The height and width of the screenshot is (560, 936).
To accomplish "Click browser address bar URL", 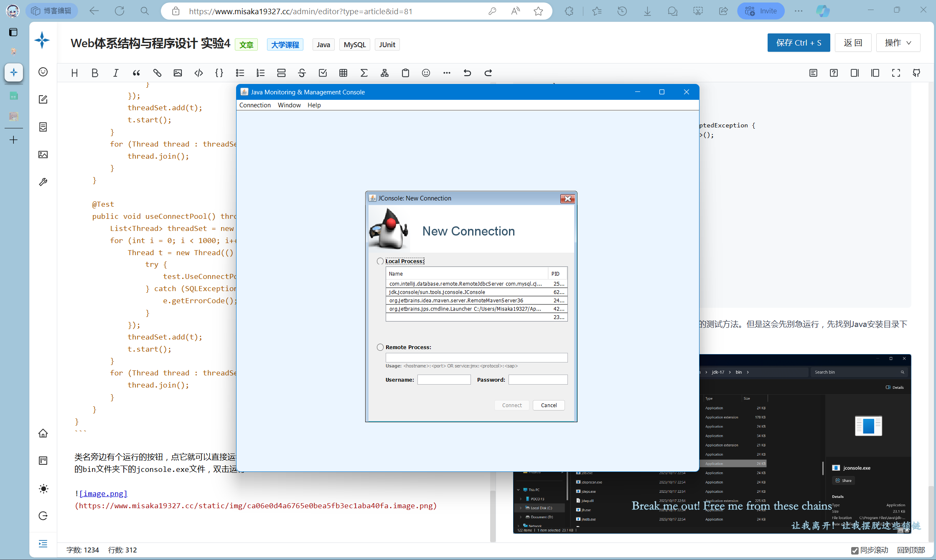I will pyautogui.click(x=300, y=11).
